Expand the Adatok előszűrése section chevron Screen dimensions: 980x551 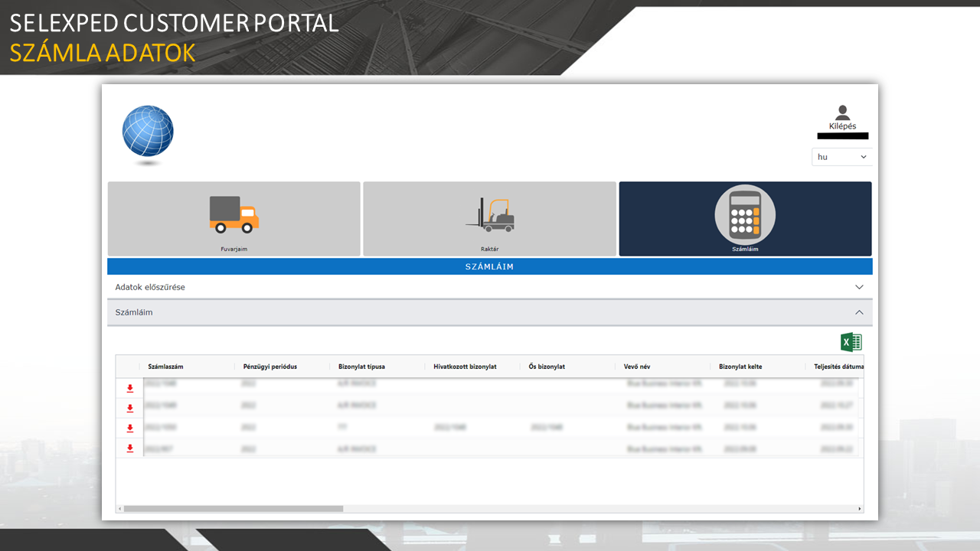tap(859, 287)
